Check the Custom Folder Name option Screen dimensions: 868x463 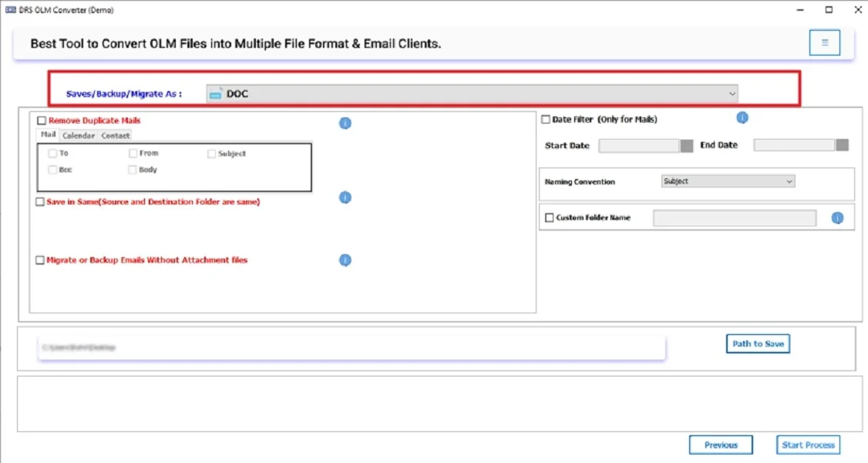point(550,218)
